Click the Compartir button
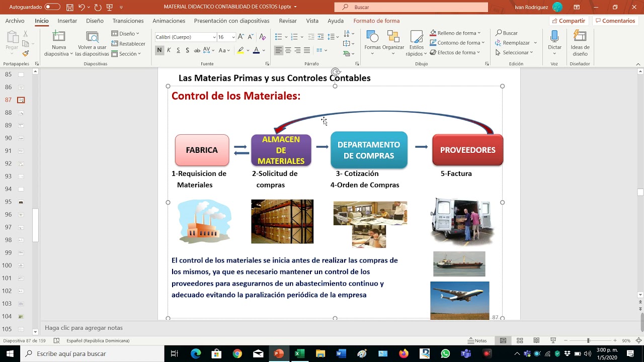 (x=569, y=21)
